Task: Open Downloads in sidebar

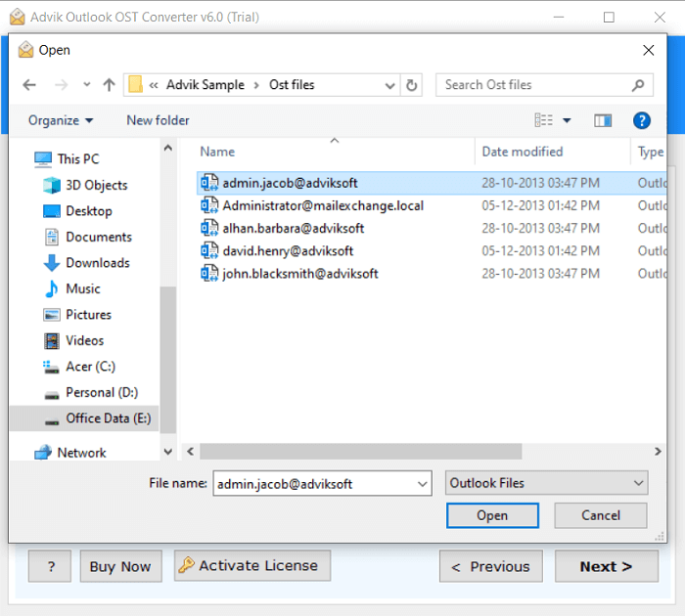Action: coord(98,263)
